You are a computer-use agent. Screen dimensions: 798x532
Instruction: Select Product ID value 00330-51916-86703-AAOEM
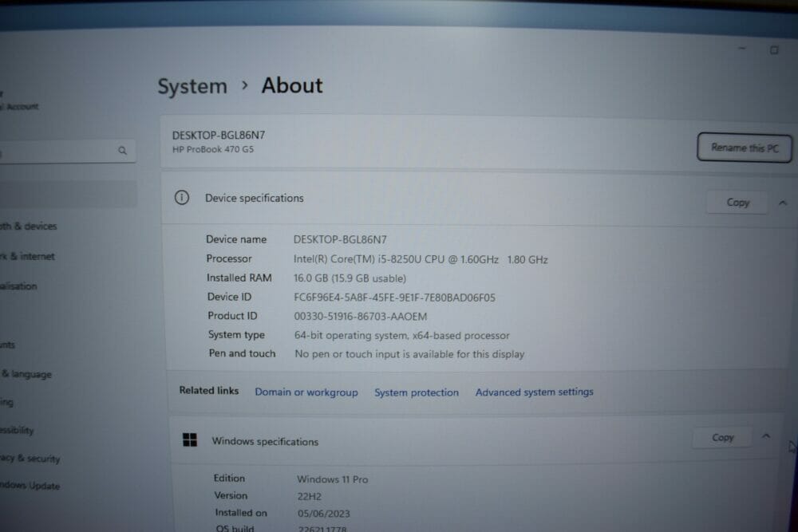coord(361,317)
